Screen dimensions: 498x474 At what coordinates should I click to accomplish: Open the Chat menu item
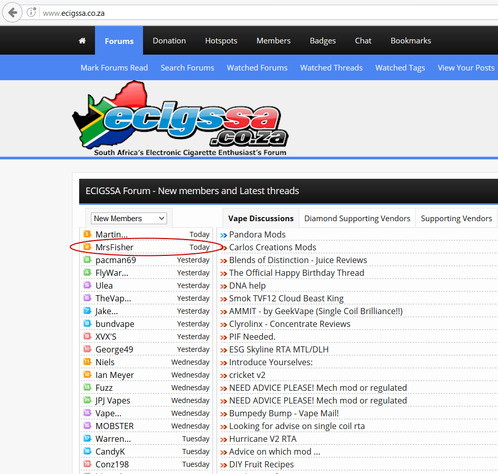363,41
